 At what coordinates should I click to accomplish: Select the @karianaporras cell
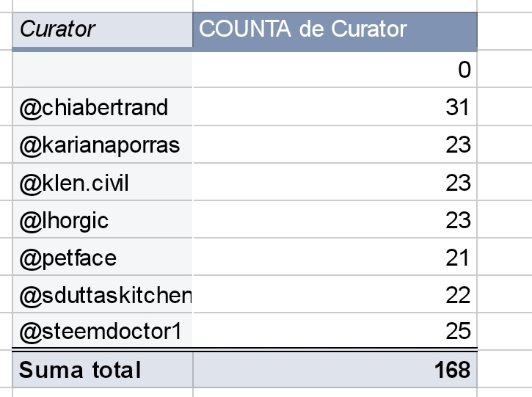click(x=103, y=145)
